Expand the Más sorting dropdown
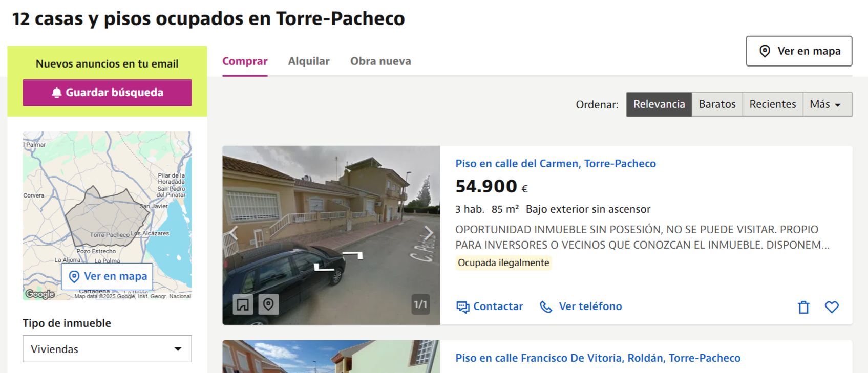Viewport: 868px width, 373px height. [x=827, y=104]
